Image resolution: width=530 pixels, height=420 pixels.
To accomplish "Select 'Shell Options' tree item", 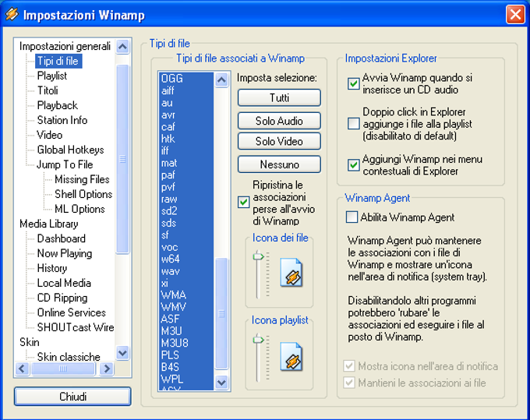I will (83, 194).
